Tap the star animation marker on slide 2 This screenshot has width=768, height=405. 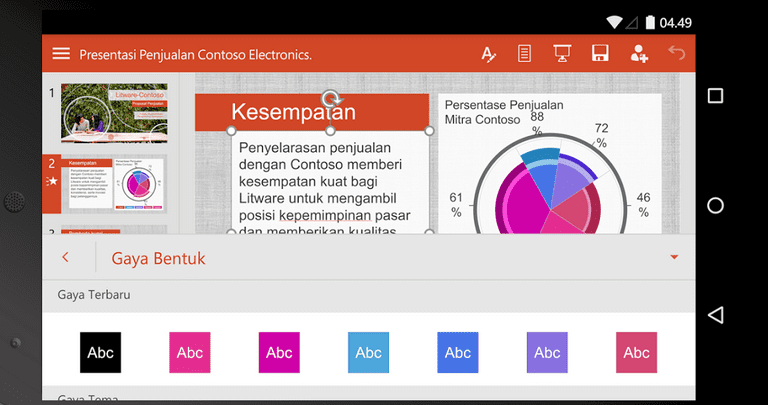point(52,182)
